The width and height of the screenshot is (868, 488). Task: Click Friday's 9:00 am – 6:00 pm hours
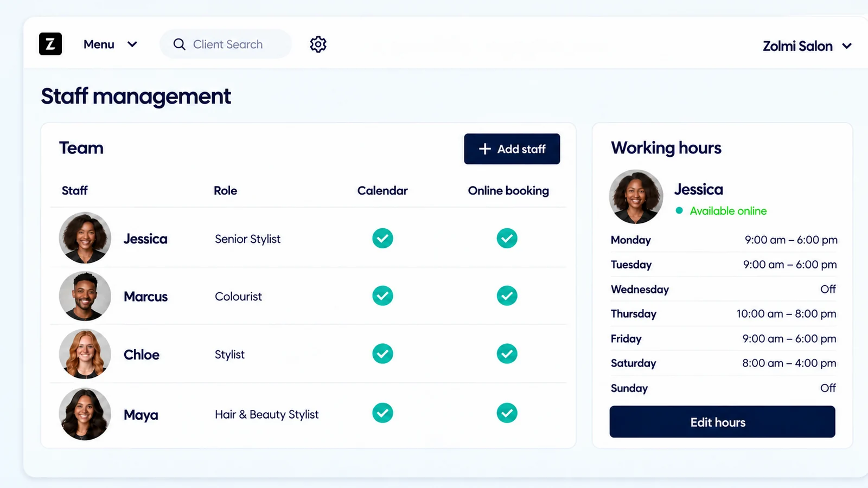click(x=789, y=339)
